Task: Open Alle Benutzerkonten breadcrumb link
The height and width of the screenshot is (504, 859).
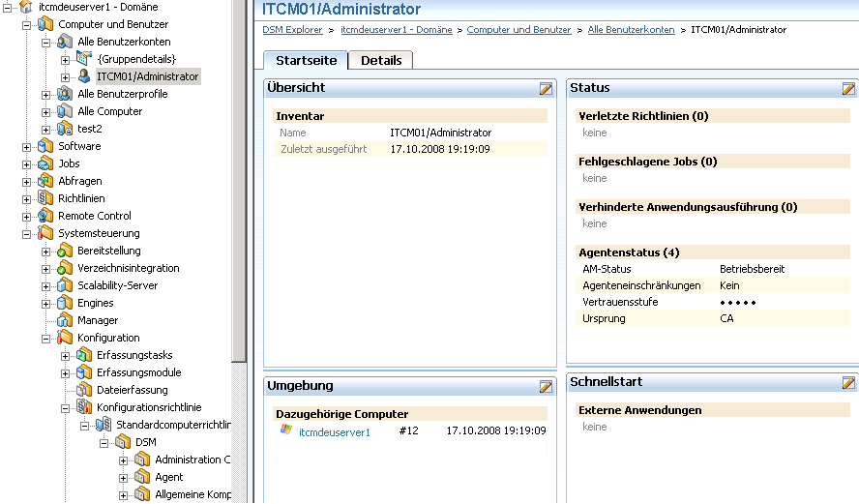Action: [x=631, y=30]
